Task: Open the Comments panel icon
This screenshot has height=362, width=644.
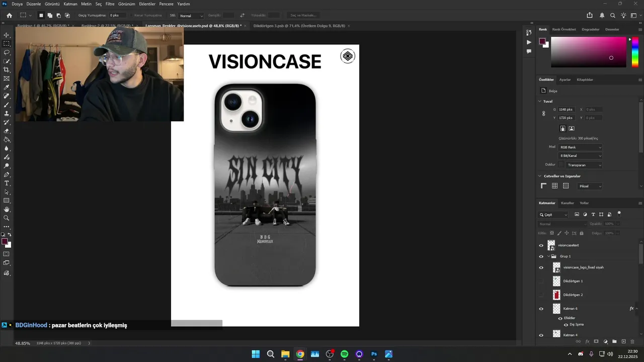Action: pyautogui.click(x=529, y=51)
